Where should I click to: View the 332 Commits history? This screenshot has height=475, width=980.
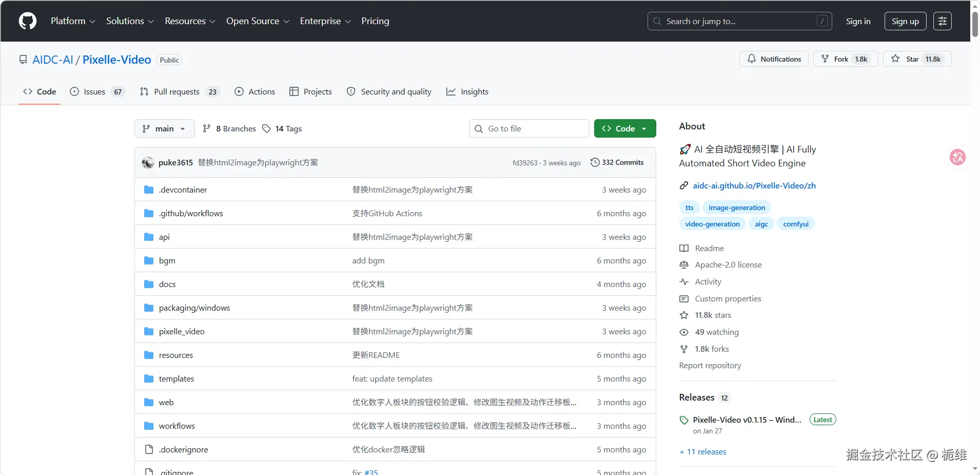(617, 162)
